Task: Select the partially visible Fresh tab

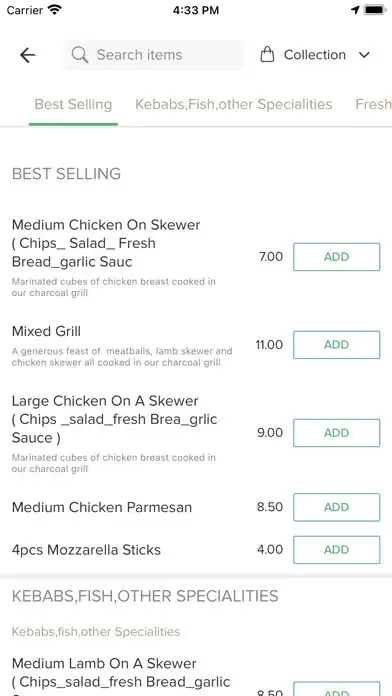Action: pyautogui.click(x=373, y=105)
